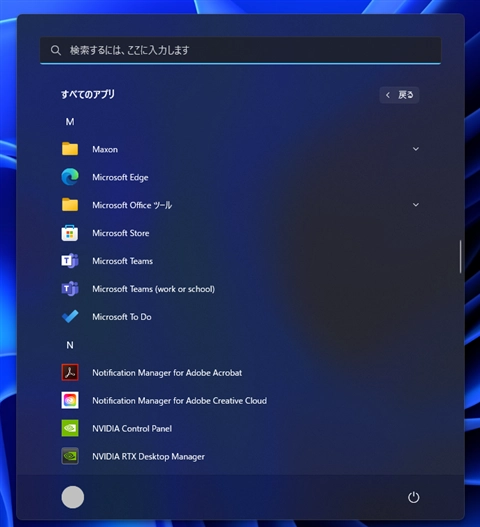Select Notification Manager for Adobe Creative Cloud text
The image size is (480, 527).
coord(179,401)
